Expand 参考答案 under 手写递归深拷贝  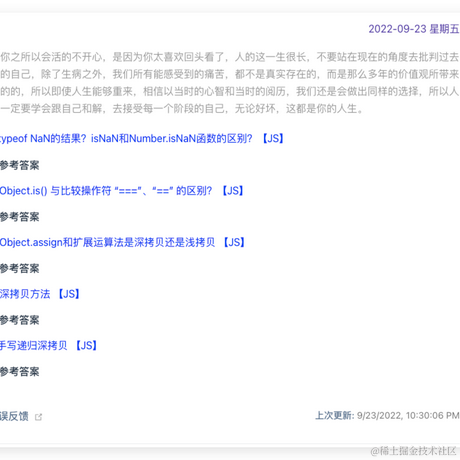pos(20,372)
